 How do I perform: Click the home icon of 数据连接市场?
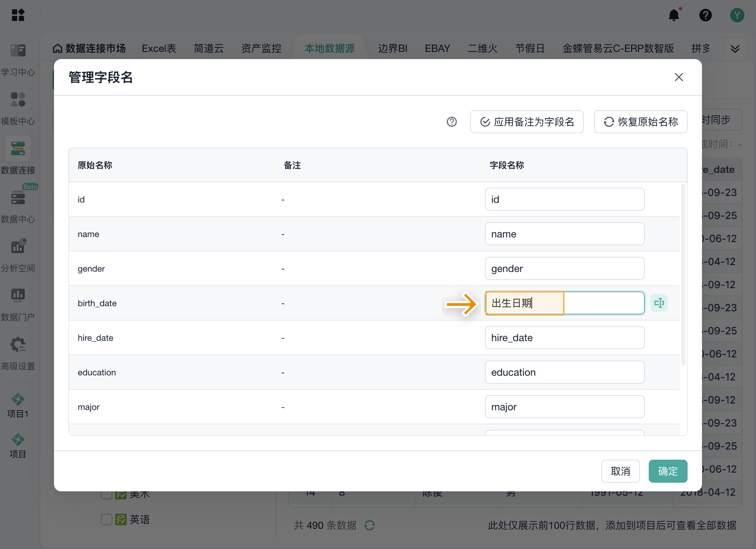(58, 48)
